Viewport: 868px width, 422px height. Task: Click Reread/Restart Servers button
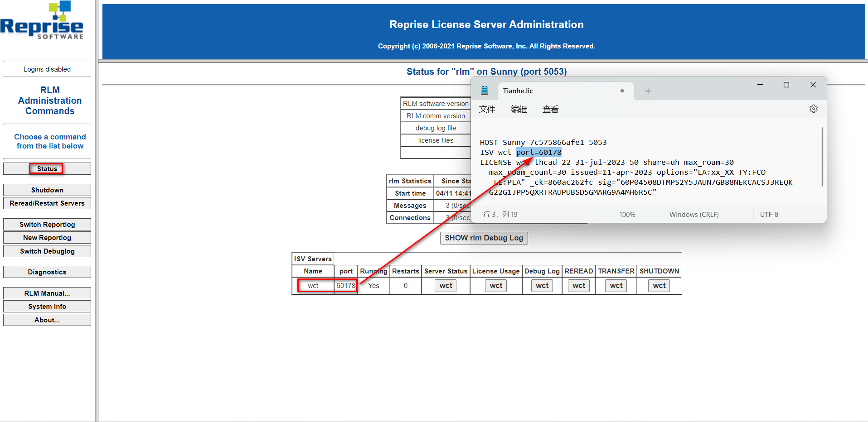tap(47, 203)
